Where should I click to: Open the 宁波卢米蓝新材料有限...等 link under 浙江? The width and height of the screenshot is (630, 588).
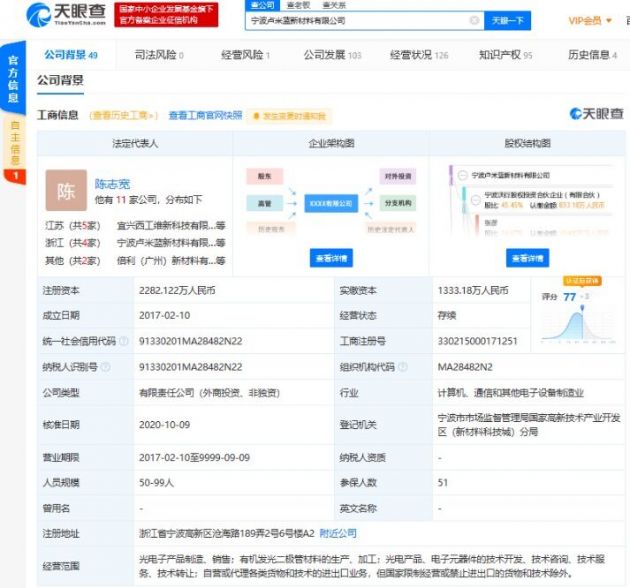point(171,243)
